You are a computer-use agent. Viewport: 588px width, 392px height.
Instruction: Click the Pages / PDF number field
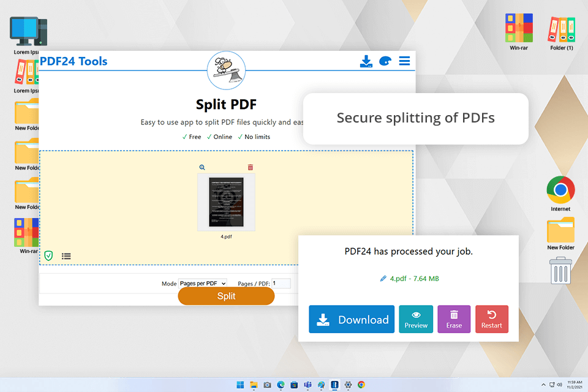point(281,284)
